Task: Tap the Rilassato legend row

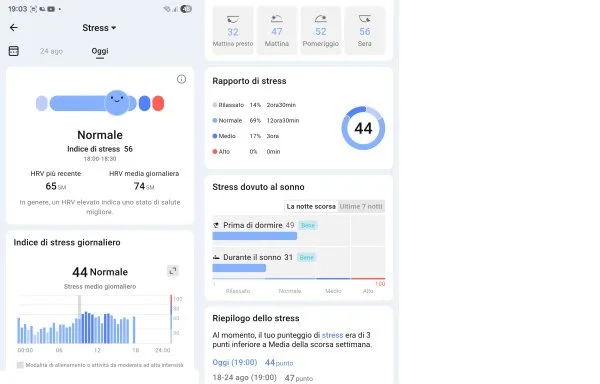Action: (254, 105)
